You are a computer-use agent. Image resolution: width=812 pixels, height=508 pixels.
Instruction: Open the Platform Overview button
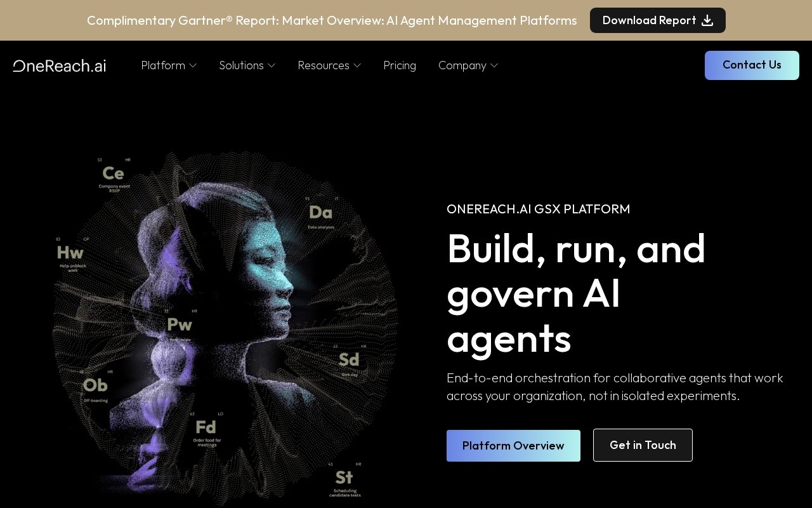pos(513,446)
